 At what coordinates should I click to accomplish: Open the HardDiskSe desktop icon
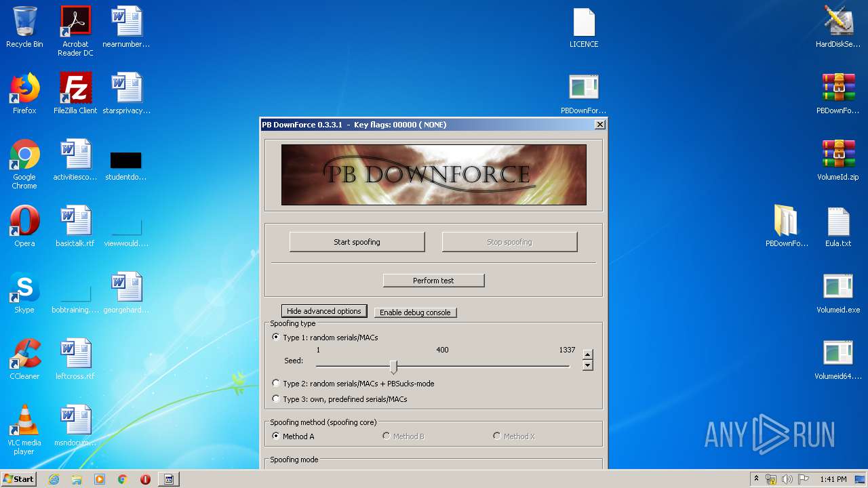(x=838, y=27)
